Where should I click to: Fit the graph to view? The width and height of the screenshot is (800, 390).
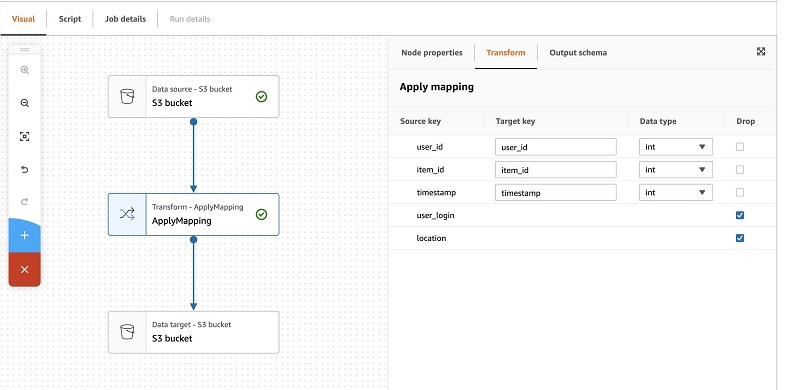[24, 136]
